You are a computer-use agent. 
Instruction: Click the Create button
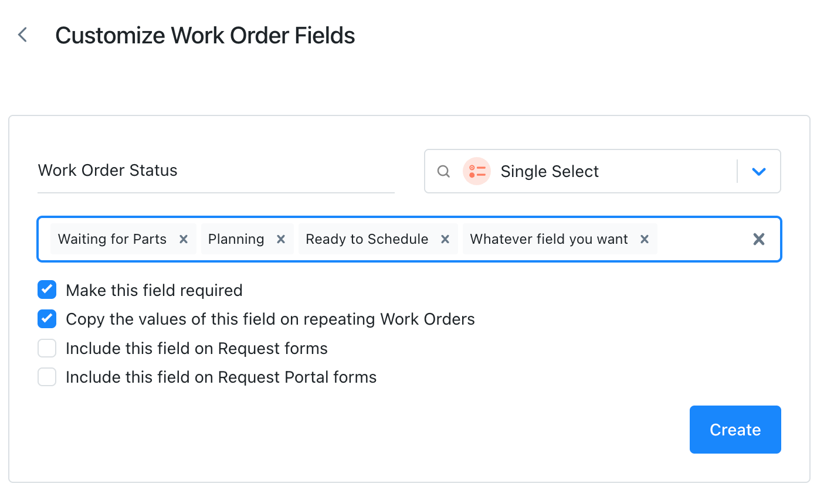(x=735, y=430)
